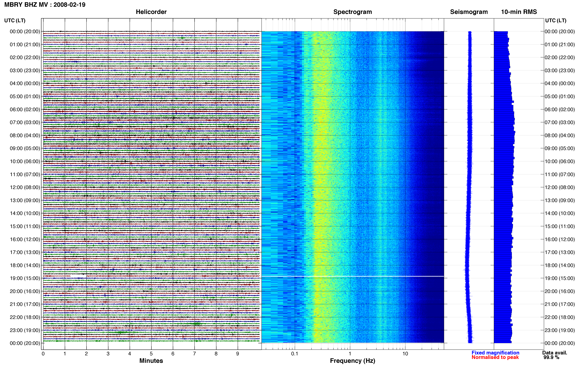Click the Normalised to peak legend text
Screen dimensions: 588x368
click(x=495, y=357)
